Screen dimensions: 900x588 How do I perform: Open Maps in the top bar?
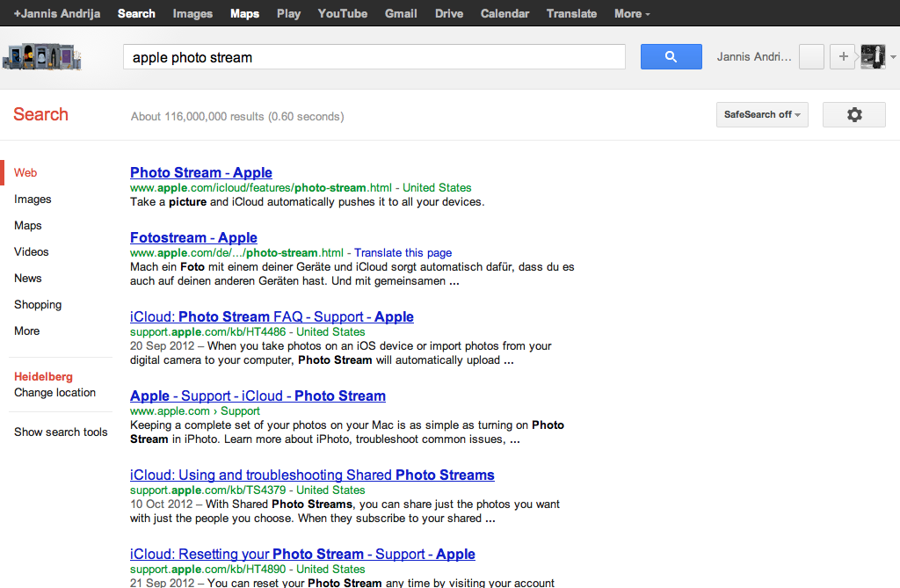click(x=244, y=14)
